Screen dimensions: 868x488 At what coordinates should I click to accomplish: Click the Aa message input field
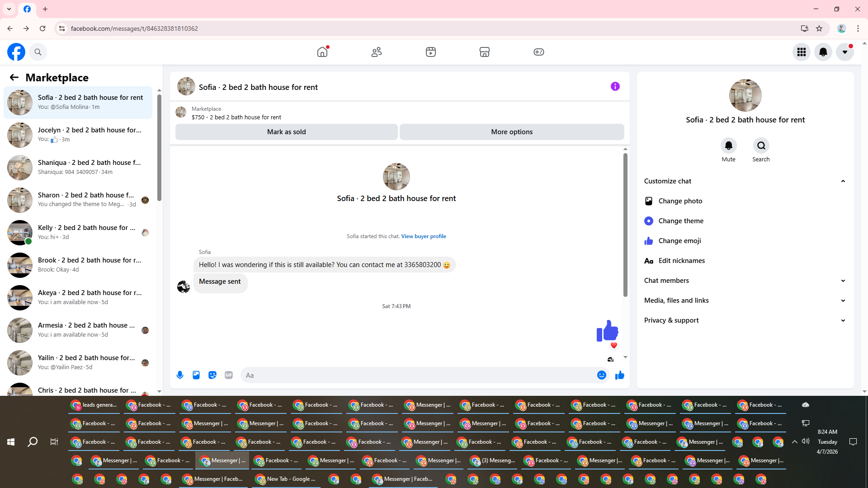coord(416,375)
